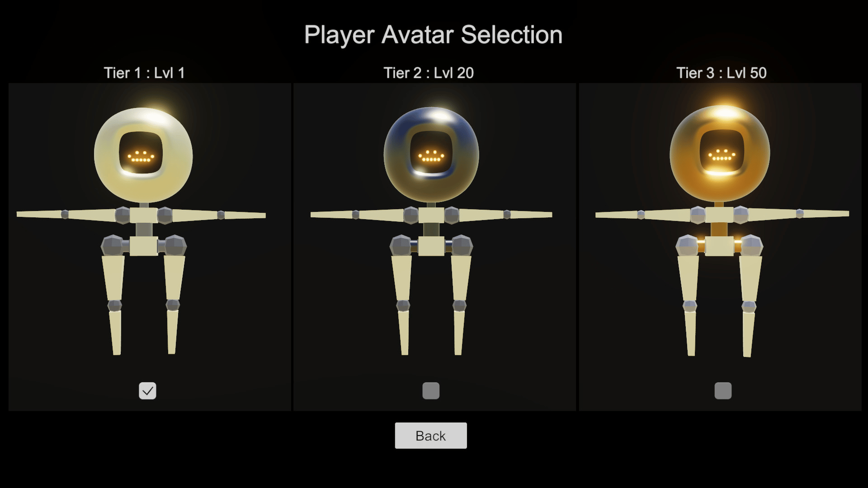
Task: Click the Tier 1 avatar's left knee joint
Action: coord(115,305)
